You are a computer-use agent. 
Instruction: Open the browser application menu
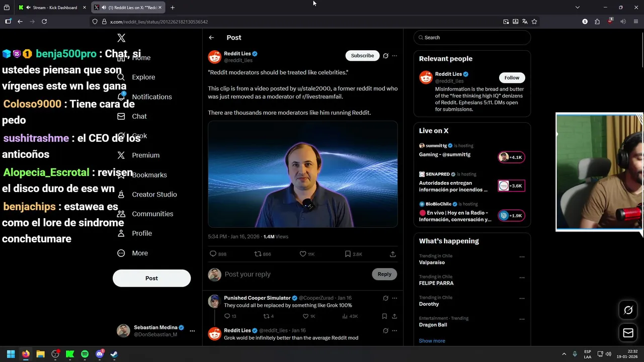tap(636, 22)
